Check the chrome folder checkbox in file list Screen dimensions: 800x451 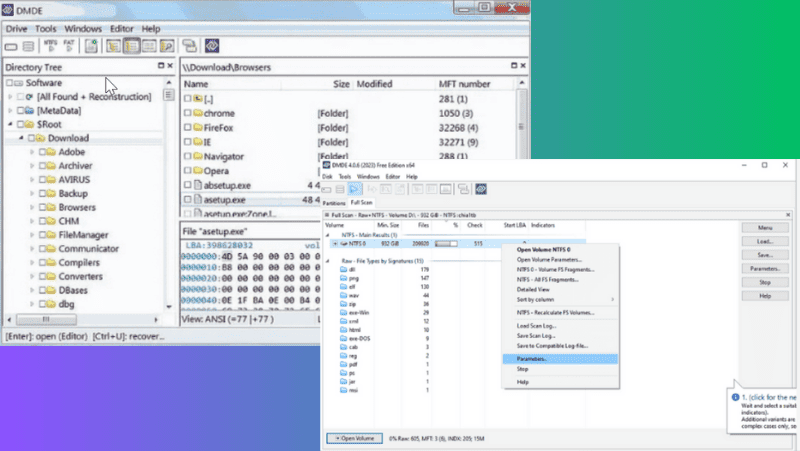(x=188, y=113)
